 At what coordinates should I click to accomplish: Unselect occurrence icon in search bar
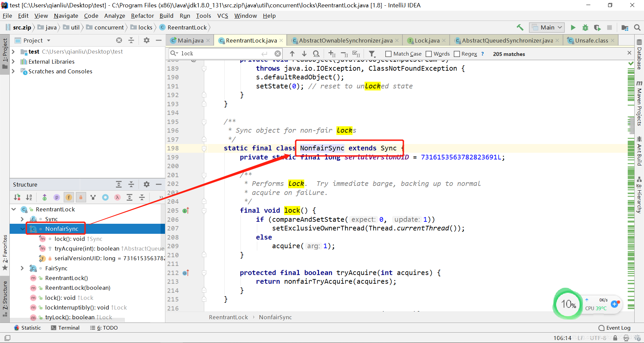pyautogui.click(x=344, y=54)
